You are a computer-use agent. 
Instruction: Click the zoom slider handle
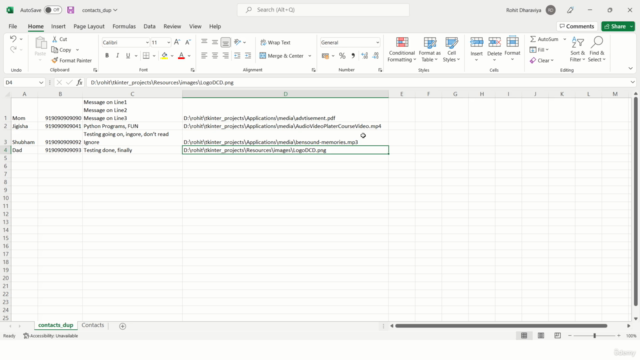click(595, 336)
